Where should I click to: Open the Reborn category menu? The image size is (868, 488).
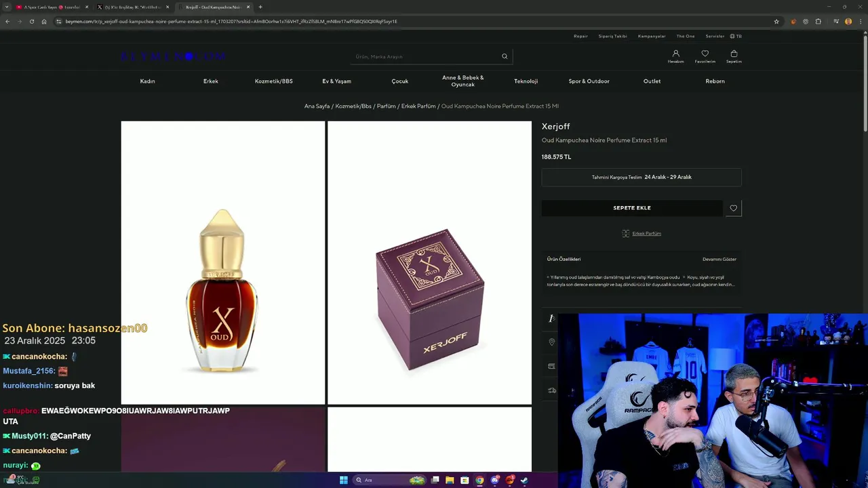click(715, 81)
